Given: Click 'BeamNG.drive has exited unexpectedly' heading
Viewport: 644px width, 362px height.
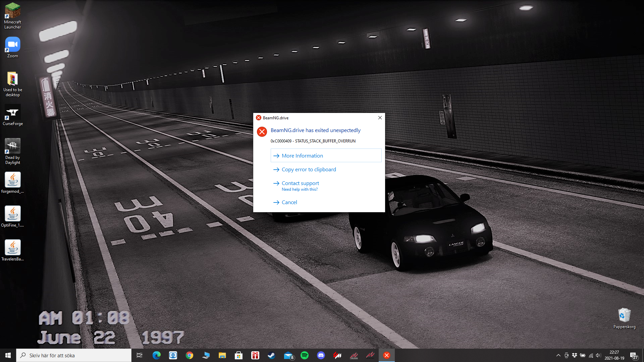Looking at the screenshot, I should coord(315,130).
